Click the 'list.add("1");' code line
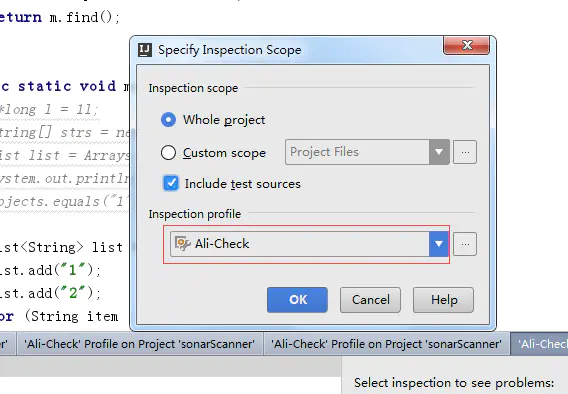This screenshot has height=394, width=568. [50, 270]
